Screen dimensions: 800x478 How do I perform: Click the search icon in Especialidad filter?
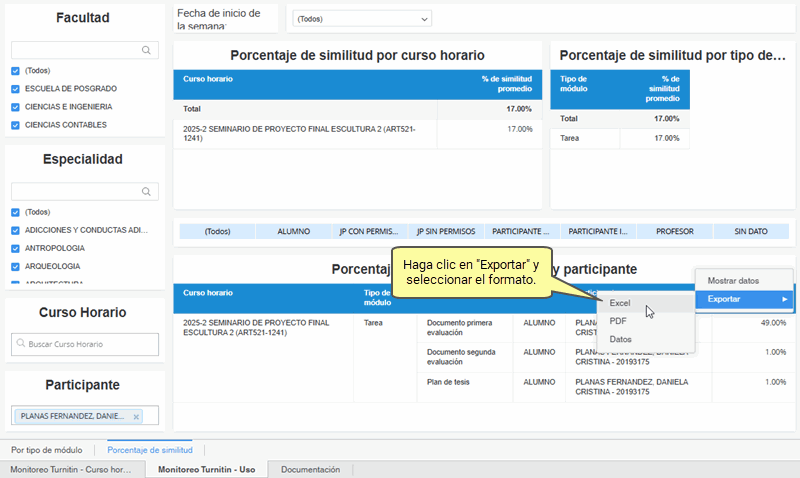click(147, 191)
